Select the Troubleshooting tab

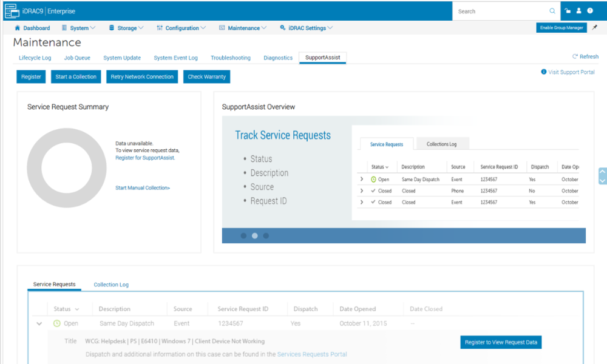pyautogui.click(x=231, y=58)
